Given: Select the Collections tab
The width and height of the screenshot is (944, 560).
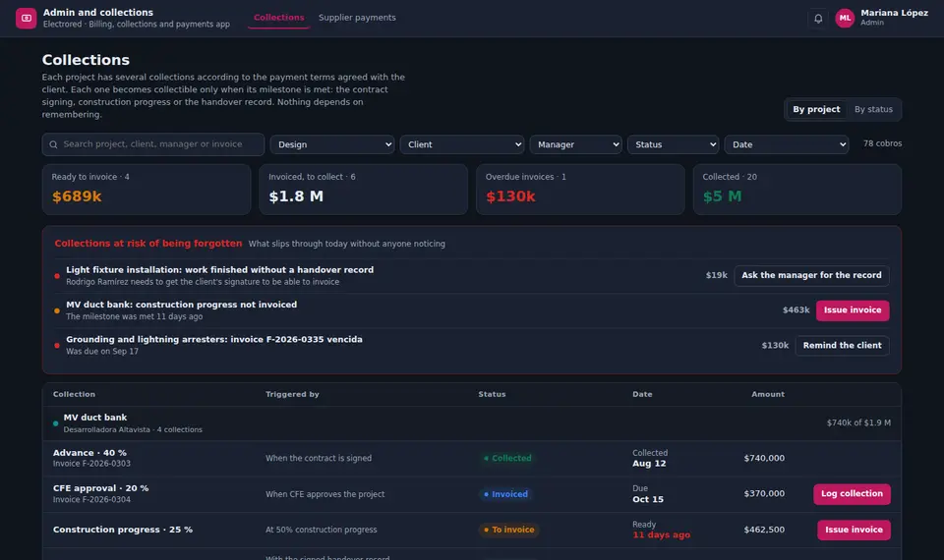Looking at the screenshot, I should pyautogui.click(x=278, y=18).
